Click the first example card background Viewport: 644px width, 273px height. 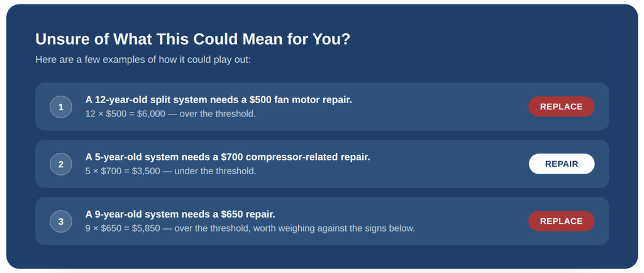(x=322, y=107)
